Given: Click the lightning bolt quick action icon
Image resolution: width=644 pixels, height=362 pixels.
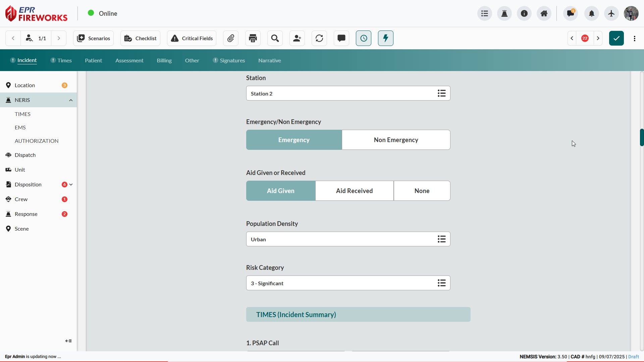Looking at the screenshot, I should 386,38.
